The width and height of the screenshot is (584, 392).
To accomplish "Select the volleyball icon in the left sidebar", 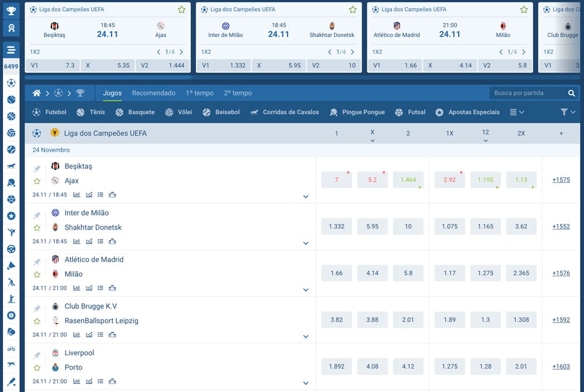I will tap(11, 133).
